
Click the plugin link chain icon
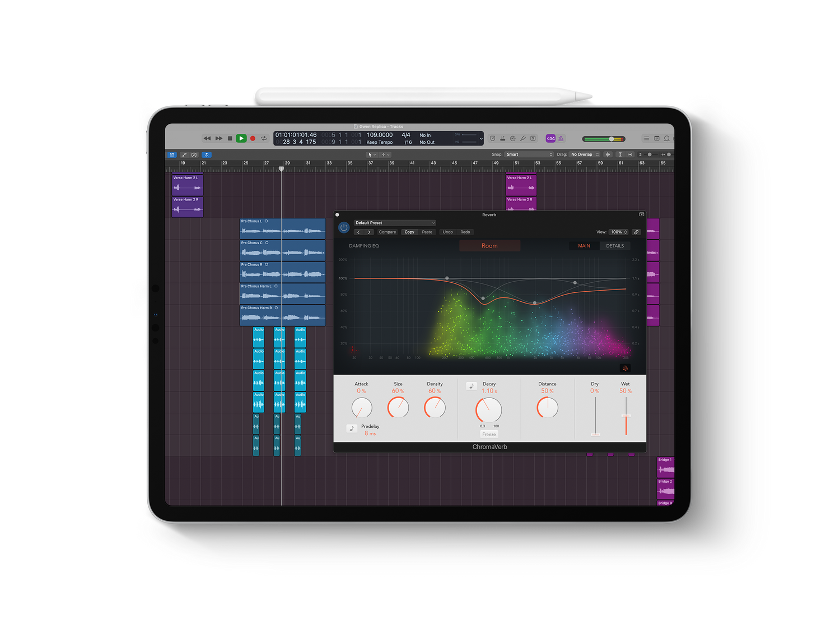point(636,232)
